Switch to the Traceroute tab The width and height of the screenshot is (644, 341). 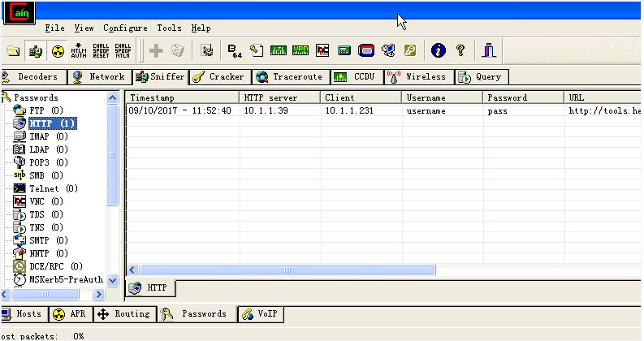[292, 77]
